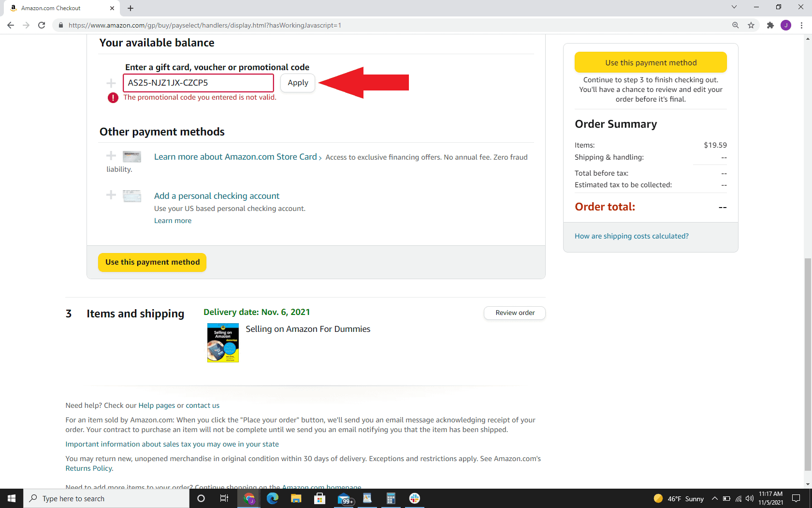Open the Extensions puzzle icon
Image resolution: width=812 pixels, height=508 pixels.
click(x=770, y=25)
